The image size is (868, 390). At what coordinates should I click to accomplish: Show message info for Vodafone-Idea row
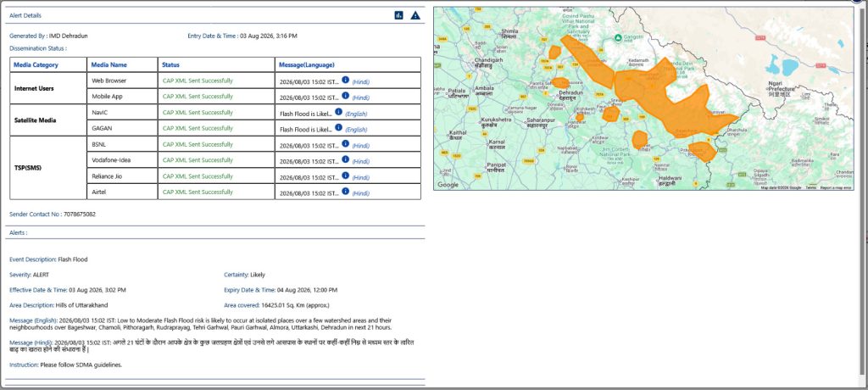[x=346, y=159]
